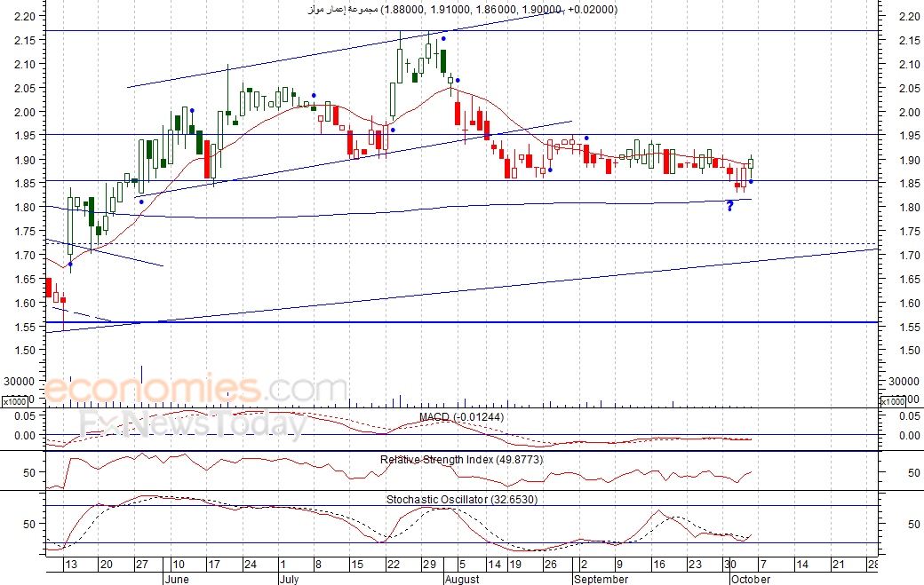Click the date label 30 above October

pyautogui.click(x=730, y=565)
